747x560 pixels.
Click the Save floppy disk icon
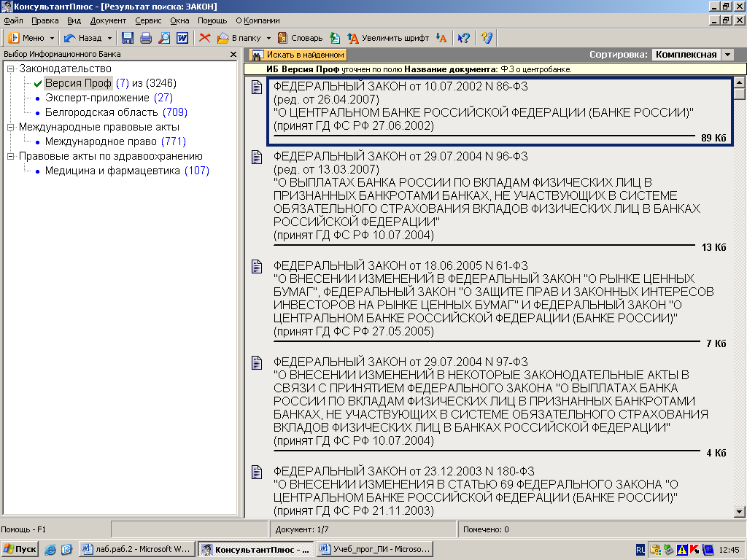point(128,38)
